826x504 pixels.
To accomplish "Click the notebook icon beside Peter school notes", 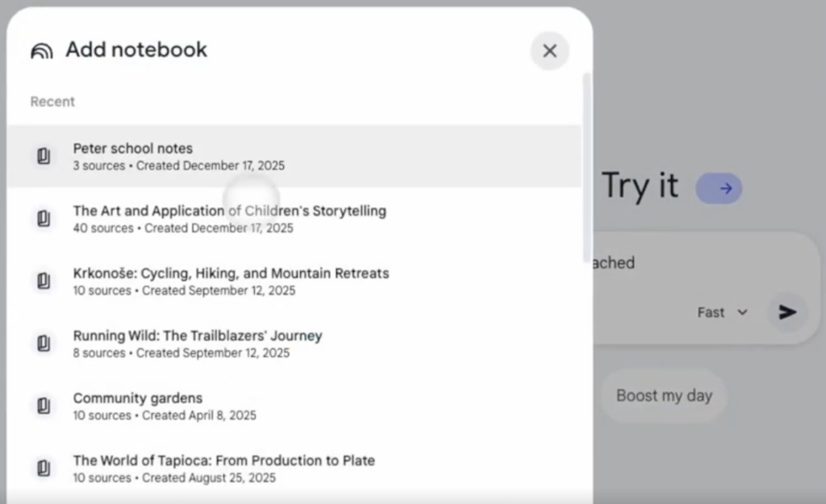I will tap(44, 156).
